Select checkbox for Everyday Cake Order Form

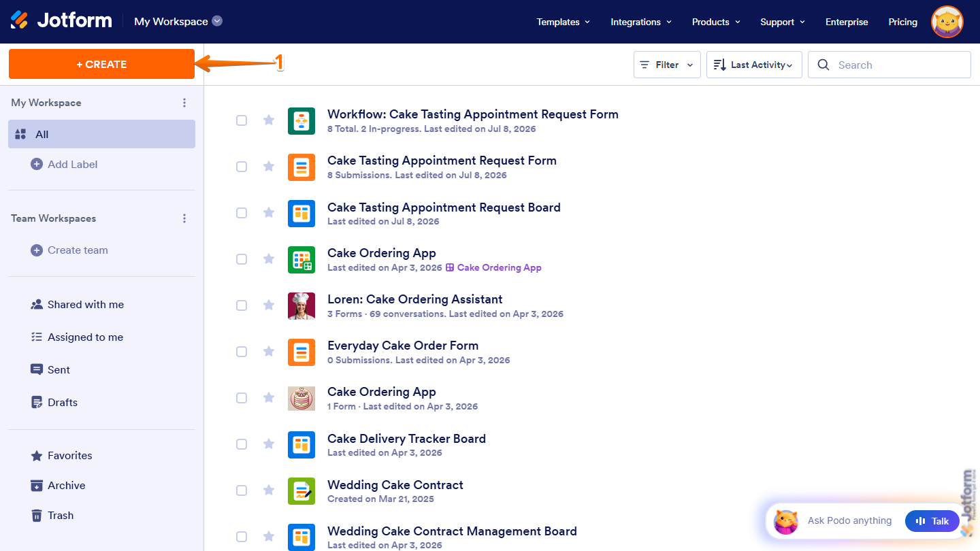242,352
